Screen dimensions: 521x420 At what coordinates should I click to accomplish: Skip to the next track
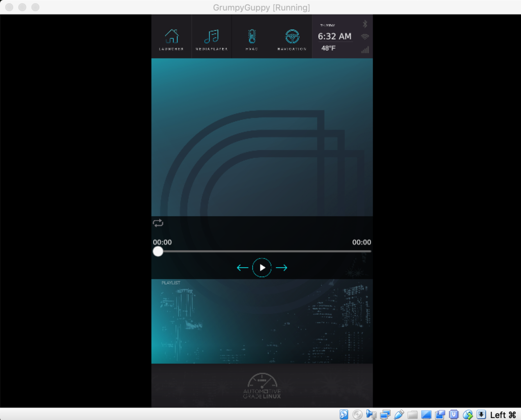point(282,267)
